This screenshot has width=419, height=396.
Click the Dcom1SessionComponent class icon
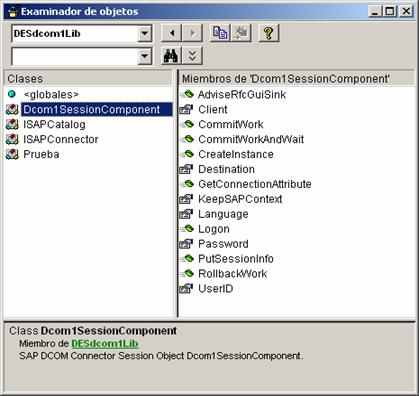[x=12, y=109]
